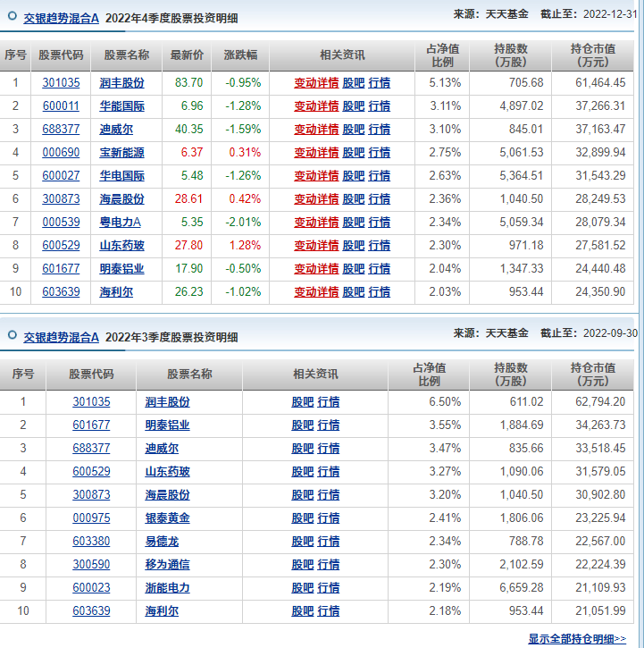
Task: Open 股吧 for 易德龙 row
Action: point(303,541)
